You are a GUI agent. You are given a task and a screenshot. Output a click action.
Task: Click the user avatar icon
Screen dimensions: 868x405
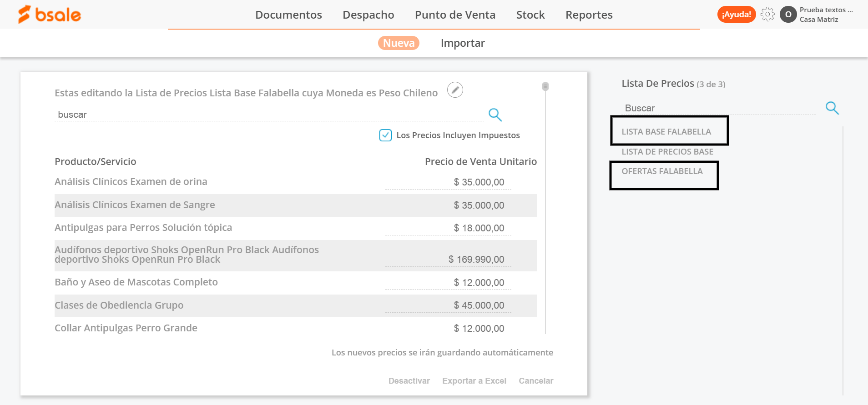point(788,15)
